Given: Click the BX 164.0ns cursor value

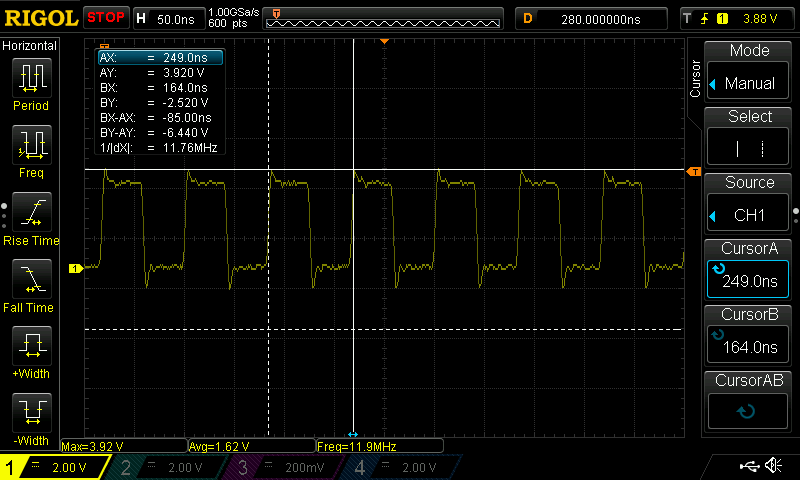Looking at the screenshot, I should 185,88.
